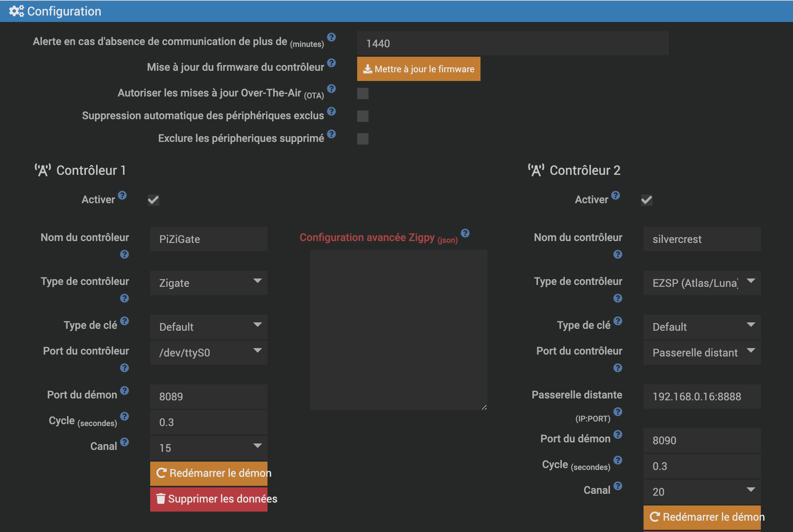The width and height of the screenshot is (793, 532).
Task: Toggle automatic removal of excluded devices checkbox
Action: (x=362, y=116)
